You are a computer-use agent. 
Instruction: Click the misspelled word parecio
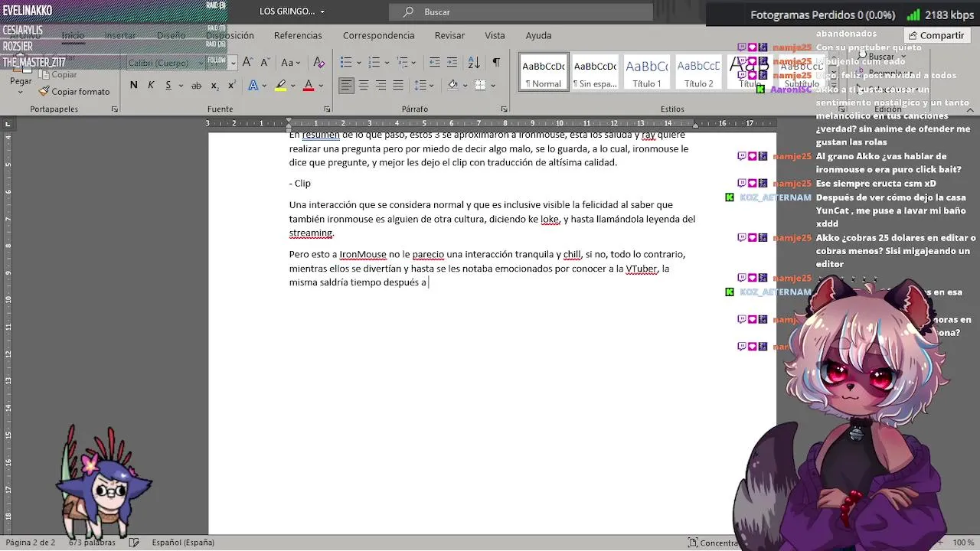[x=428, y=255]
